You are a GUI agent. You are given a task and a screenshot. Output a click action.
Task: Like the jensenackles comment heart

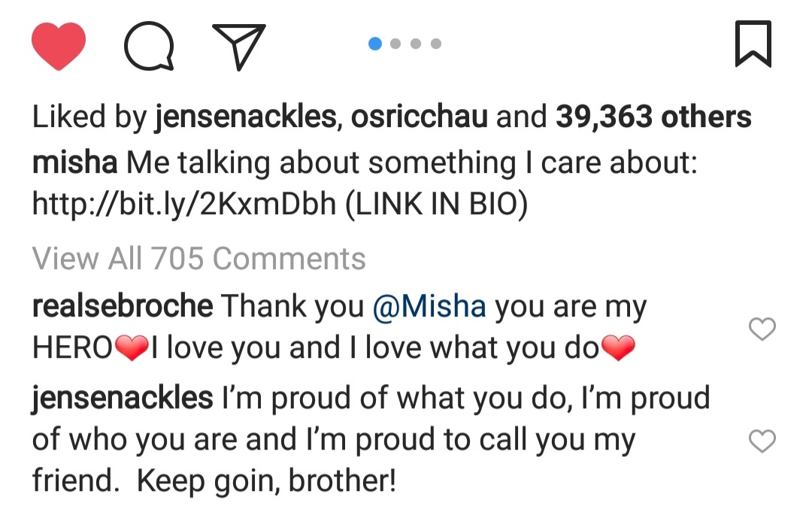point(763,441)
